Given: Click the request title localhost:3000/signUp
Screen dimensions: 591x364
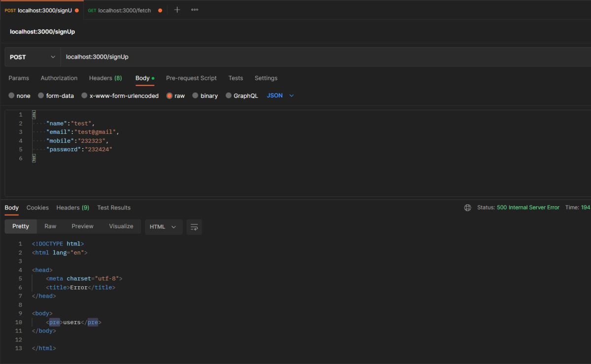Looking at the screenshot, I should point(42,31).
